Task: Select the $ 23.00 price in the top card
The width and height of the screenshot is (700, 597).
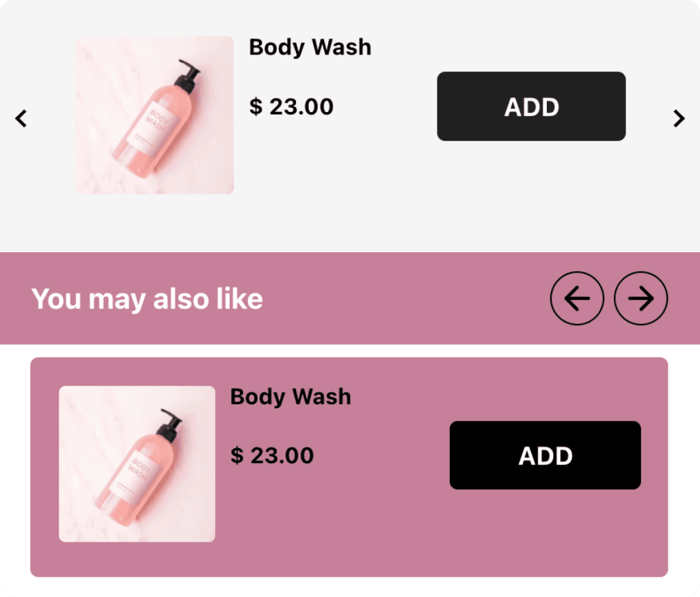Action: pyautogui.click(x=291, y=107)
